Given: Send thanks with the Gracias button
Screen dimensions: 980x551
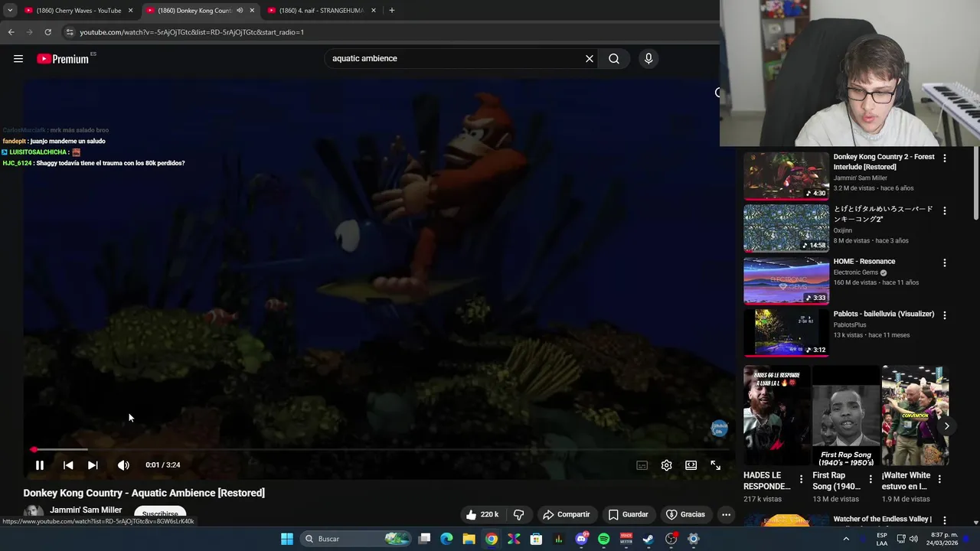Looking at the screenshot, I should [685, 514].
